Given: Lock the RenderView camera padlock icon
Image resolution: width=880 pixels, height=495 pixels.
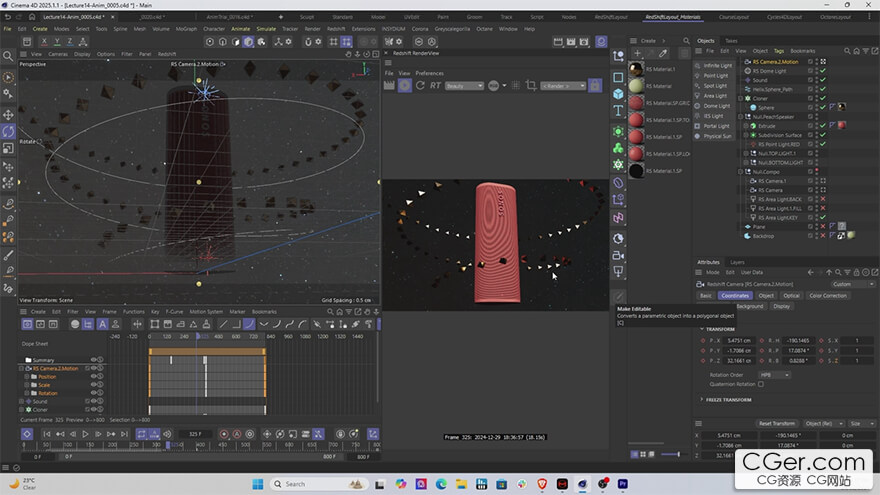Looking at the screenshot, I should 595,85.
